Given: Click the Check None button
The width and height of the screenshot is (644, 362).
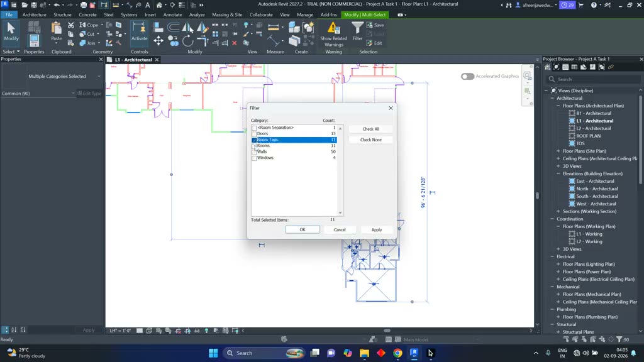Looking at the screenshot, I should click(x=371, y=140).
